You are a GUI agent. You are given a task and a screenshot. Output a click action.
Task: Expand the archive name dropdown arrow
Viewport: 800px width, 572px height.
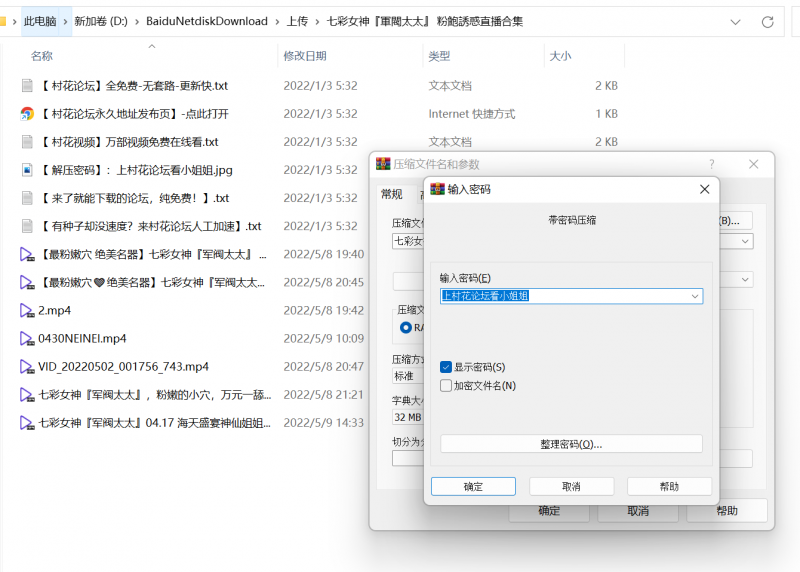pos(746,241)
